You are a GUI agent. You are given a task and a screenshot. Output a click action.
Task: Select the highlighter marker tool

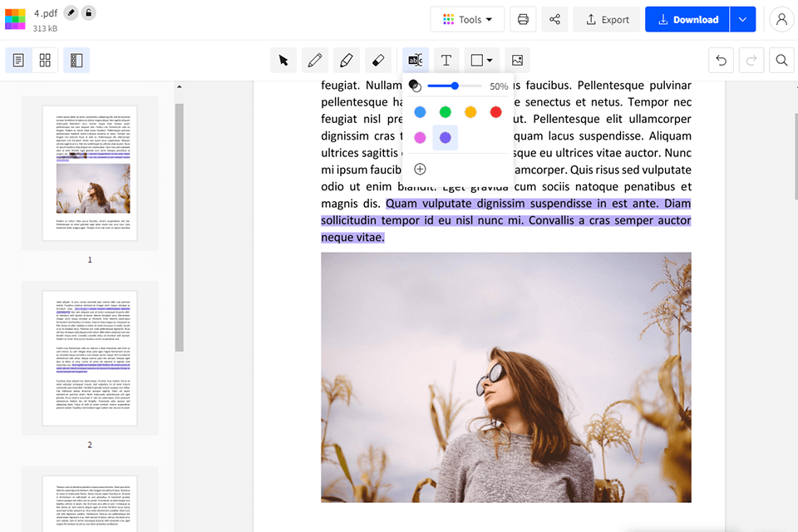347,60
